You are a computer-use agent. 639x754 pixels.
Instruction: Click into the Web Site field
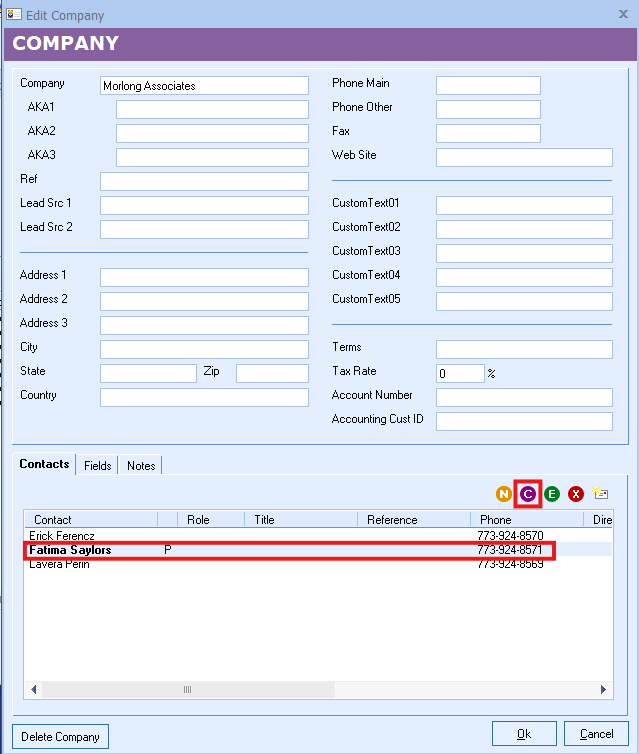[524, 157]
